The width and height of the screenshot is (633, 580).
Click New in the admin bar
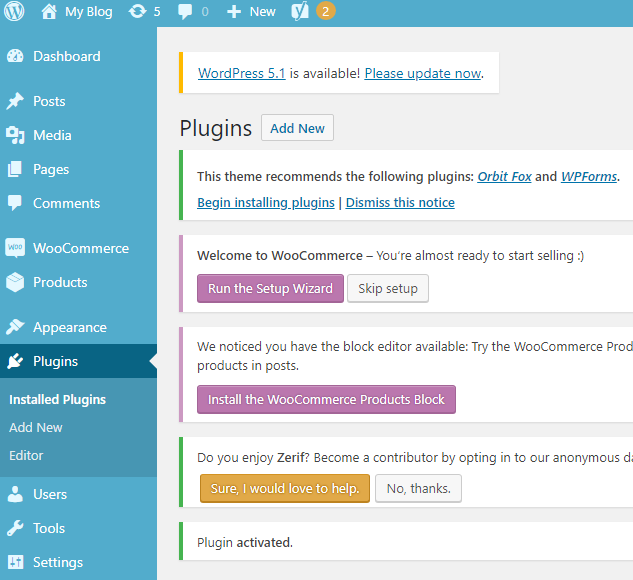[262, 12]
